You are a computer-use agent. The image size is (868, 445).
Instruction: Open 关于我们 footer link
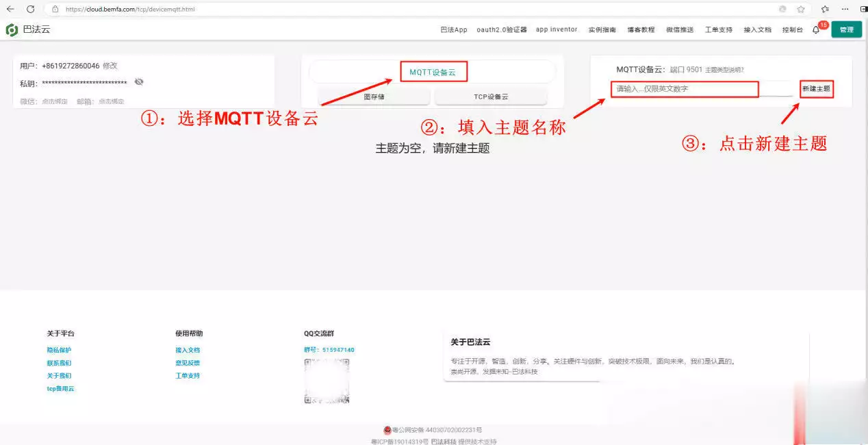point(59,376)
